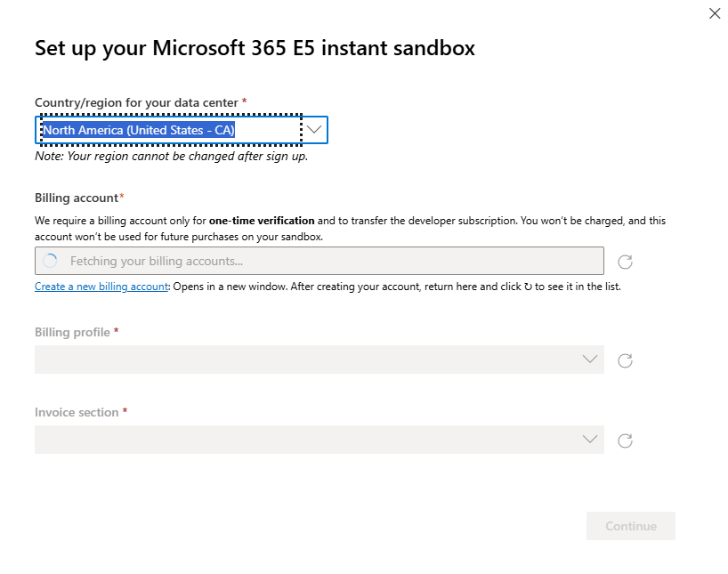Screen dimensions: 728x574
Task: Click inside the empty Billing profile box
Action: 320,360
